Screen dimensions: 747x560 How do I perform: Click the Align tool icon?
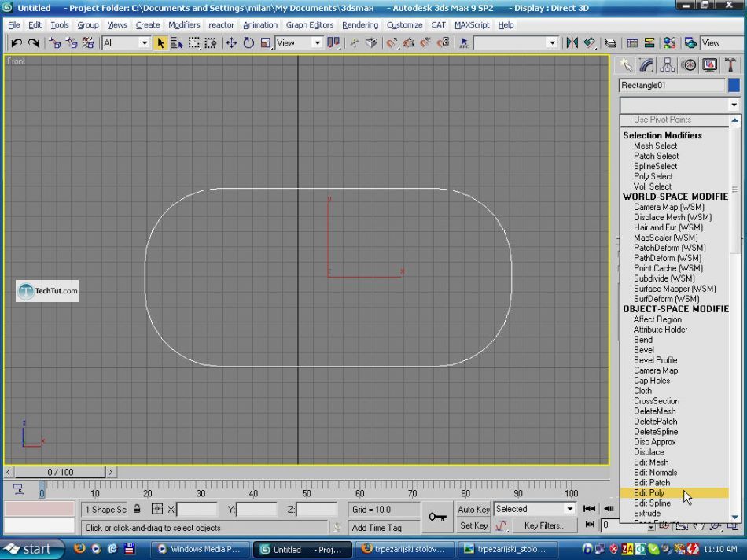589,43
